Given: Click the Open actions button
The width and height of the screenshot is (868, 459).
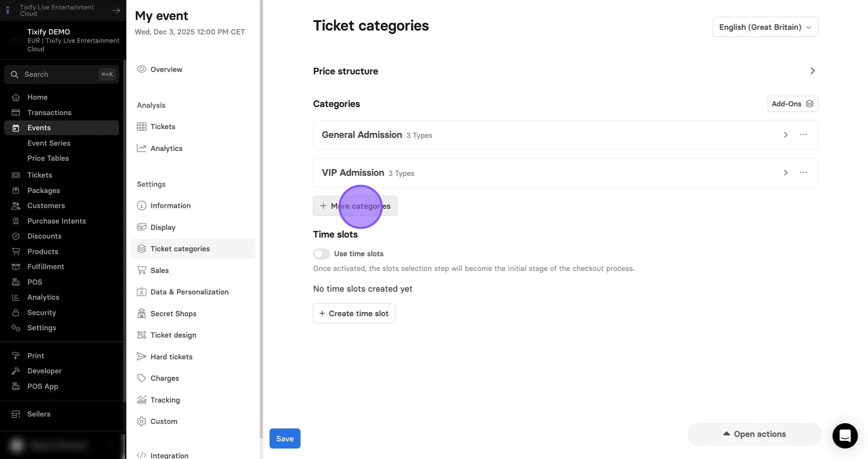Looking at the screenshot, I should [x=754, y=434].
